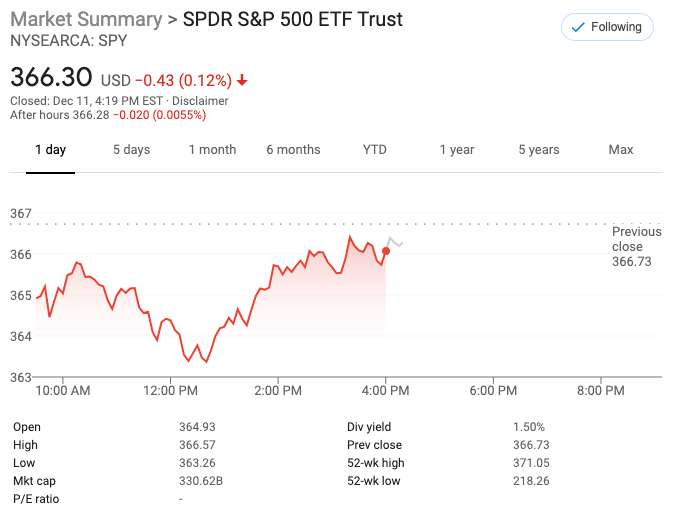Switch to the 1 month tab
Viewport: 680px width, 515px height.
212,150
